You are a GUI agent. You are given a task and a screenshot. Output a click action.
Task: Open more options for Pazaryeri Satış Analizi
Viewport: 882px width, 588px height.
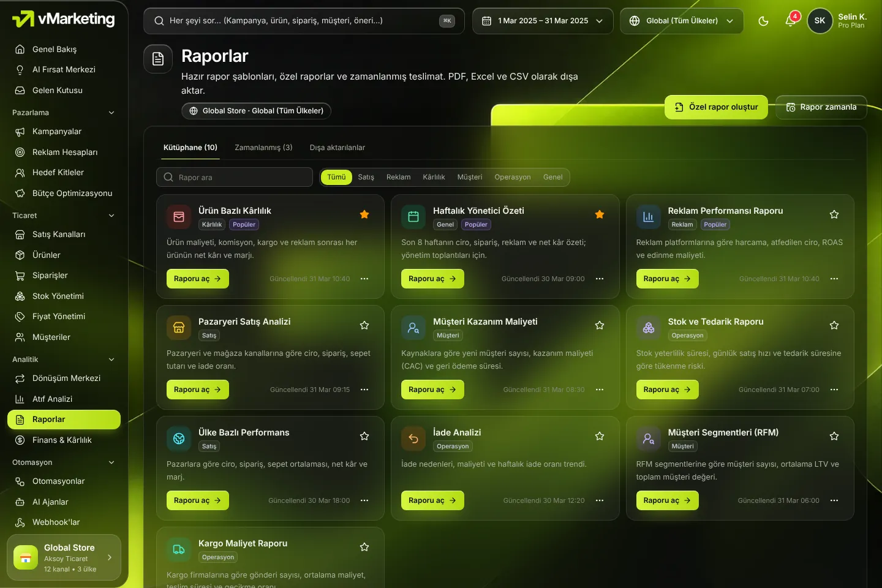pos(364,390)
